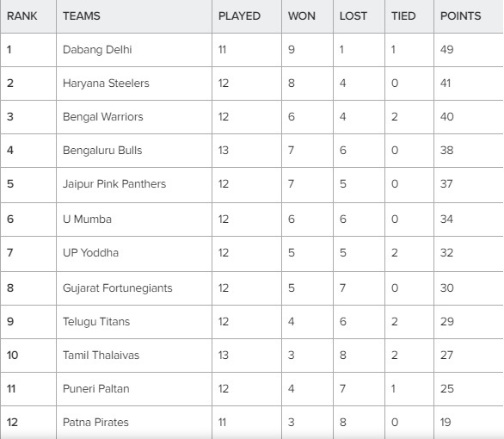Viewport: 504px width, 439px height.
Task: Click the Jaipur Pink Panthers row name
Action: pyautogui.click(x=114, y=184)
